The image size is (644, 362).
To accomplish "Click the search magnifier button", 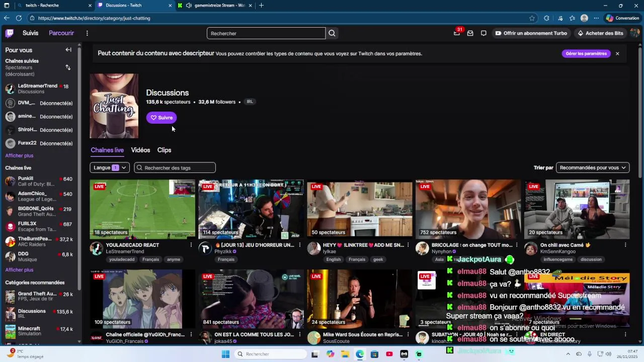I will coord(332,33).
